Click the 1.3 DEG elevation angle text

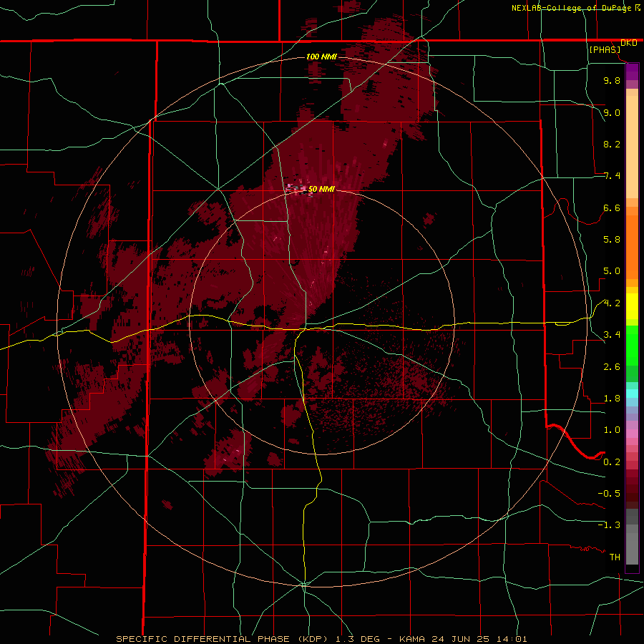click(x=359, y=639)
